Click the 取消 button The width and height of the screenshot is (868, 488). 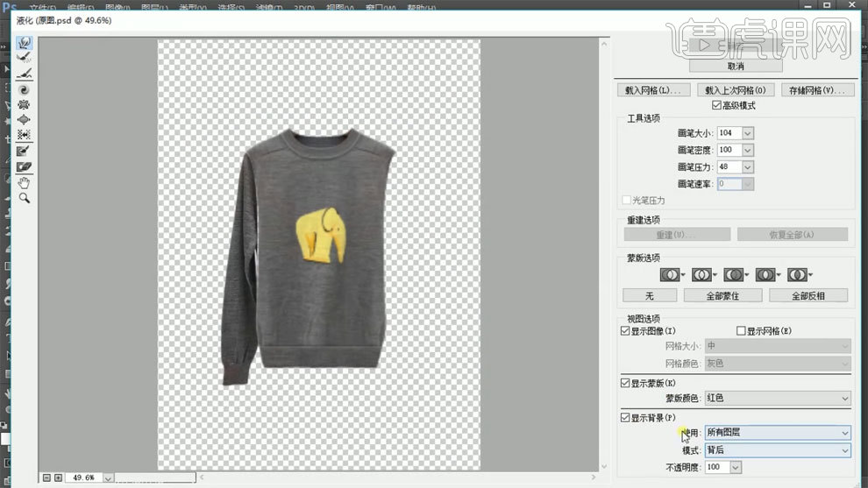(736, 66)
